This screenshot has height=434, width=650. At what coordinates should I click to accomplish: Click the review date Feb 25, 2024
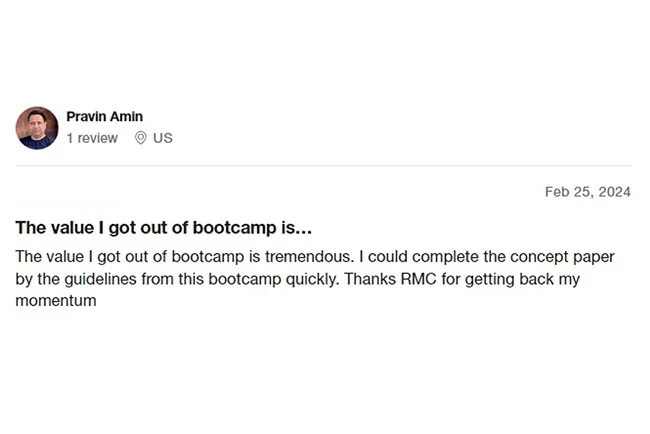tap(587, 192)
